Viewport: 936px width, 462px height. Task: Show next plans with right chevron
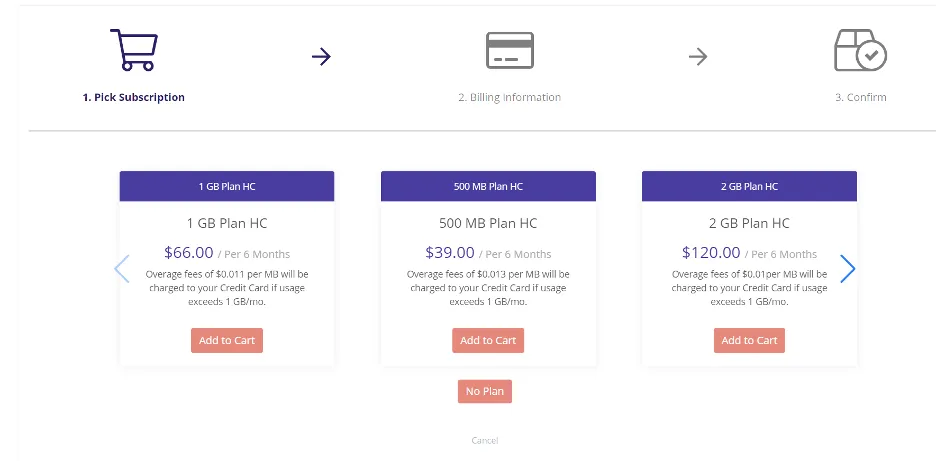[x=848, y=269]
